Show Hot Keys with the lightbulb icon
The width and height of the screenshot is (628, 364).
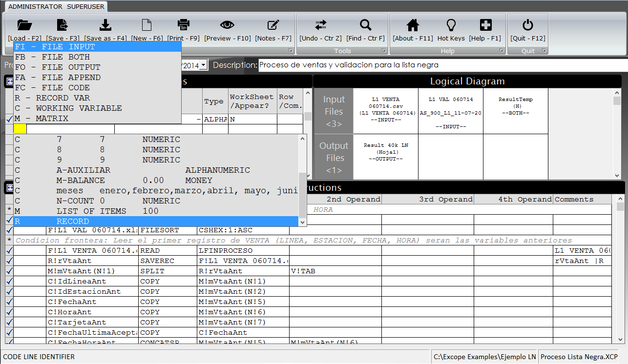coord(451,25)
